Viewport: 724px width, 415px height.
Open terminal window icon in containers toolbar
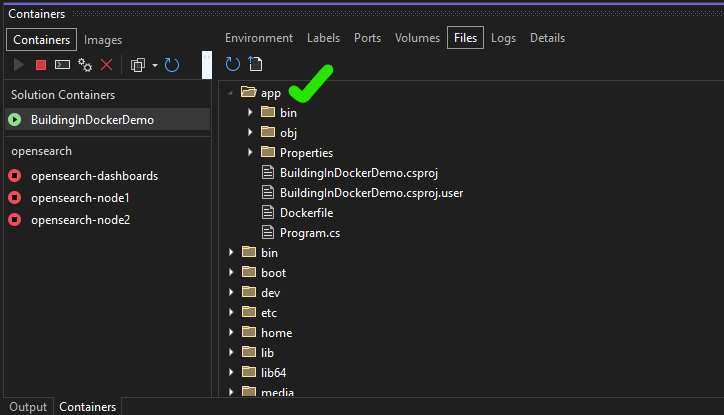[x=62, y=65]
